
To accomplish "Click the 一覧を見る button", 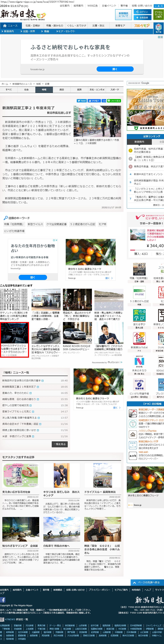I will coord(60,444).
